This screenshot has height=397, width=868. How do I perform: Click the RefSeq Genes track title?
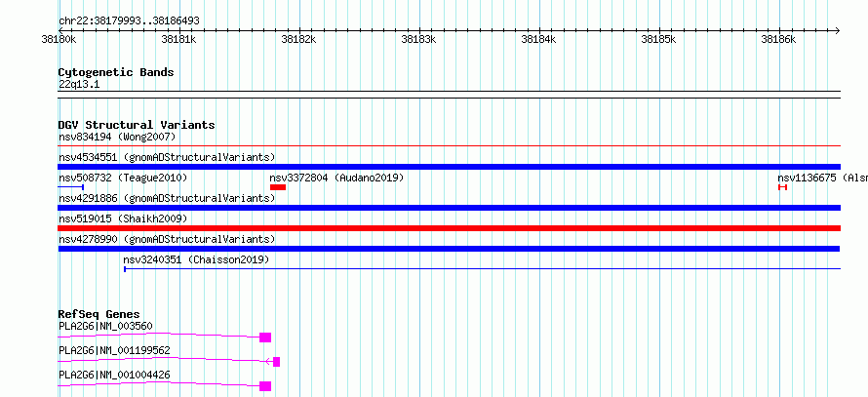pos(99,314)
